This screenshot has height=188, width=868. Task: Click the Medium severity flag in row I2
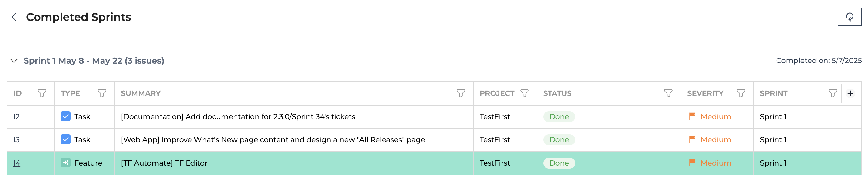pos(692,116)
